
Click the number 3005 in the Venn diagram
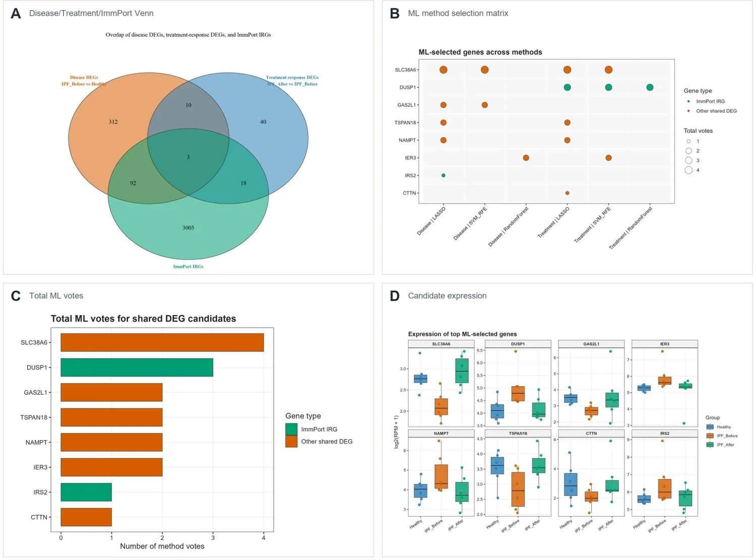tap(188, 228)
